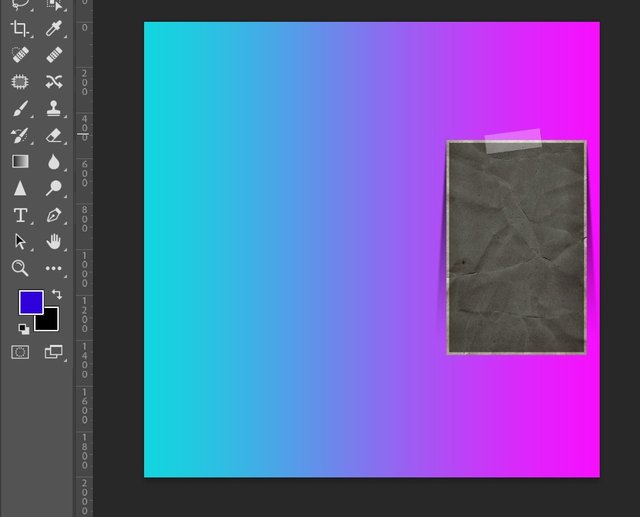
Task: Select the Content-Aware Move tool
Action: tap(54, 82)
